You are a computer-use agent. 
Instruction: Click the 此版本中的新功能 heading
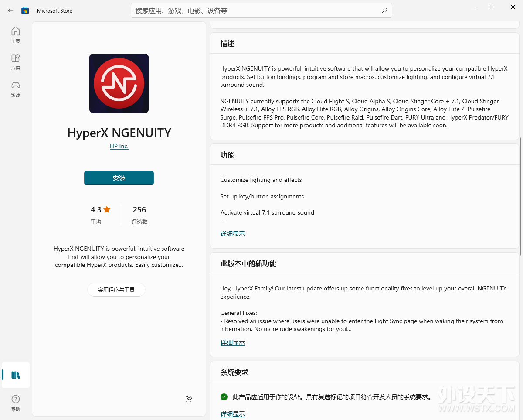(x=248, y=263)
